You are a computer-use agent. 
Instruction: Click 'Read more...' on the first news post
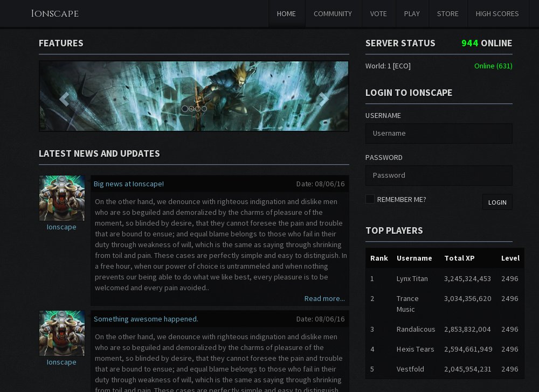[x=324, y=298]
